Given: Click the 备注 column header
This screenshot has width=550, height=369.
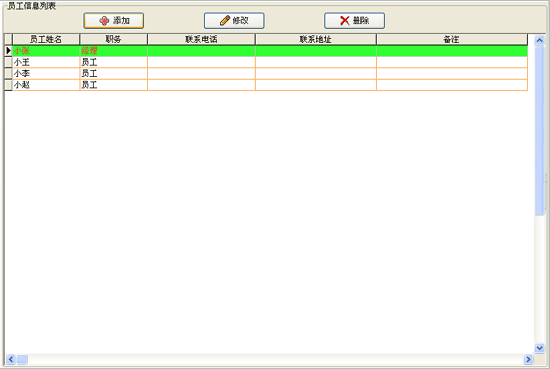Looking at the screenshot, I should 452,39.
